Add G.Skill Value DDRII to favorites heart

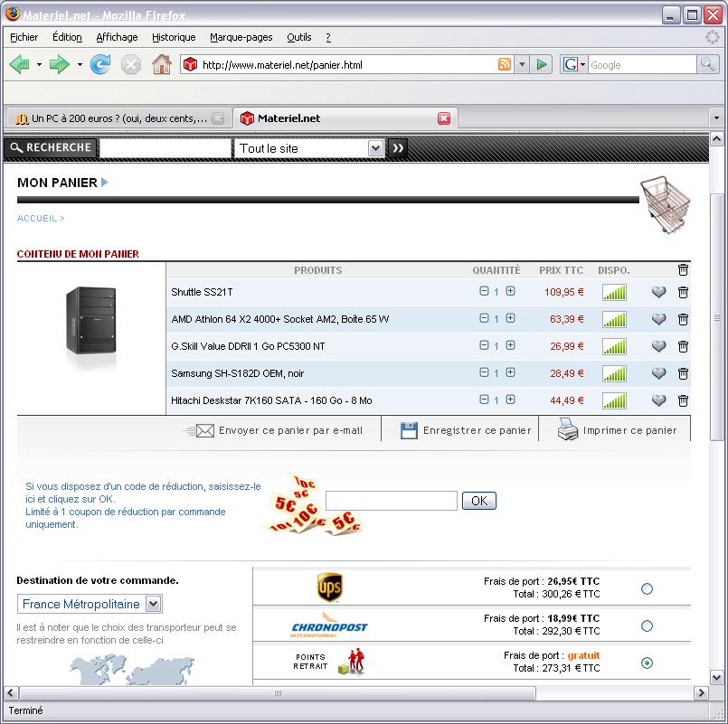pos(659,346)
